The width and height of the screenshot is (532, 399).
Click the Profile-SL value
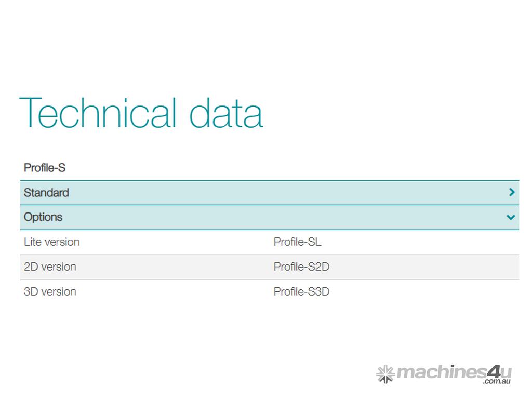297,242
